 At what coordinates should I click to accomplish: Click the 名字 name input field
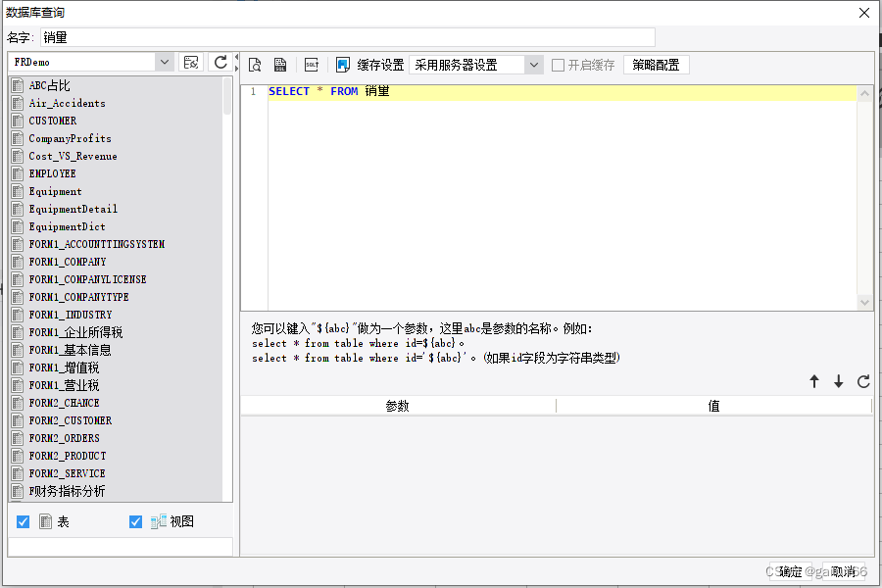(x=348, y=37)
